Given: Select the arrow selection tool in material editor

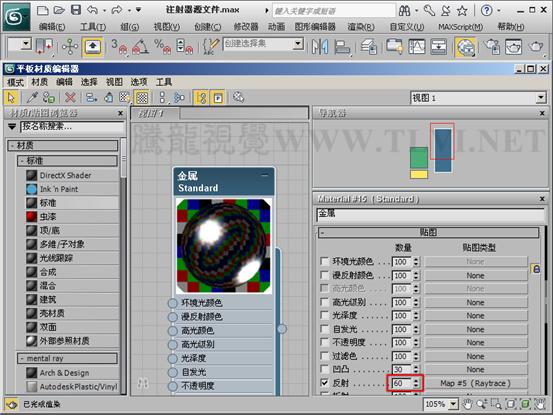Looking at the screenshot, I should pos(12,97).
